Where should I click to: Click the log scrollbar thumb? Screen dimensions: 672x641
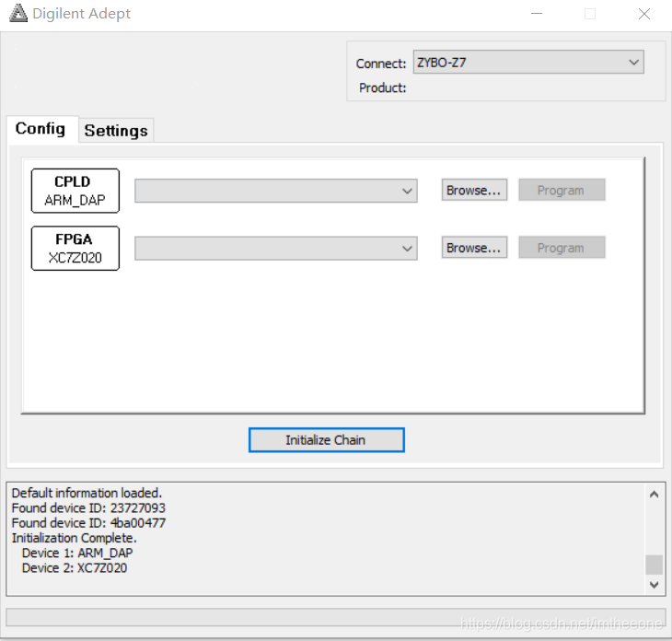[x=654, y=565]
